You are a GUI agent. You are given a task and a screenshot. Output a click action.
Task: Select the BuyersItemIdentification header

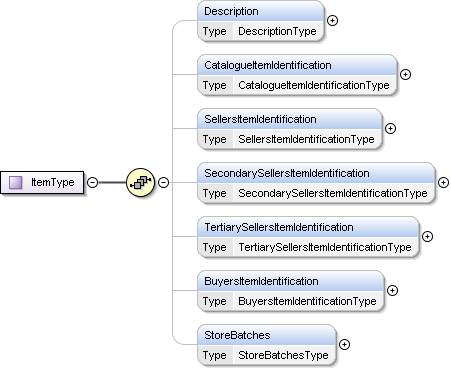click(x=291, y=281)
